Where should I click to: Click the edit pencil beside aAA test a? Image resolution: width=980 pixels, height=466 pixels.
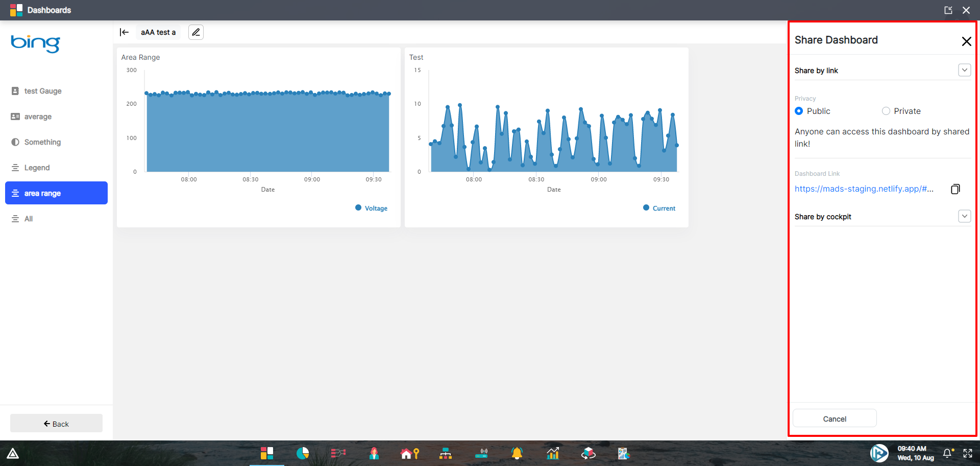[x=195, y=32]
